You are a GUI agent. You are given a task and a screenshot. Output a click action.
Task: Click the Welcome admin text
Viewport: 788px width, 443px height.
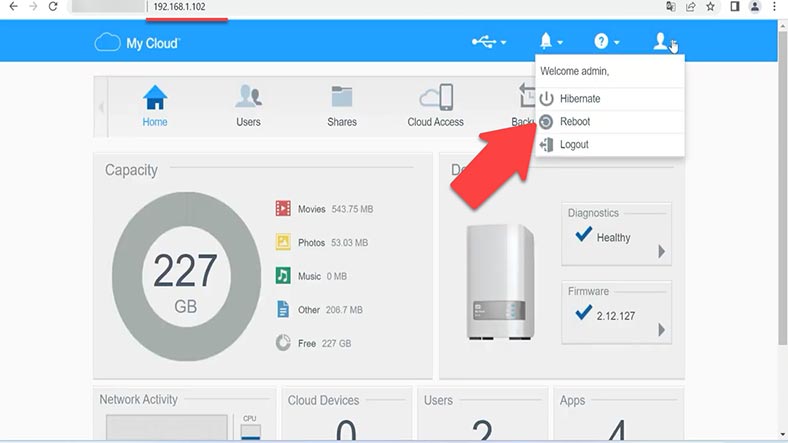[x=574, y=71]
